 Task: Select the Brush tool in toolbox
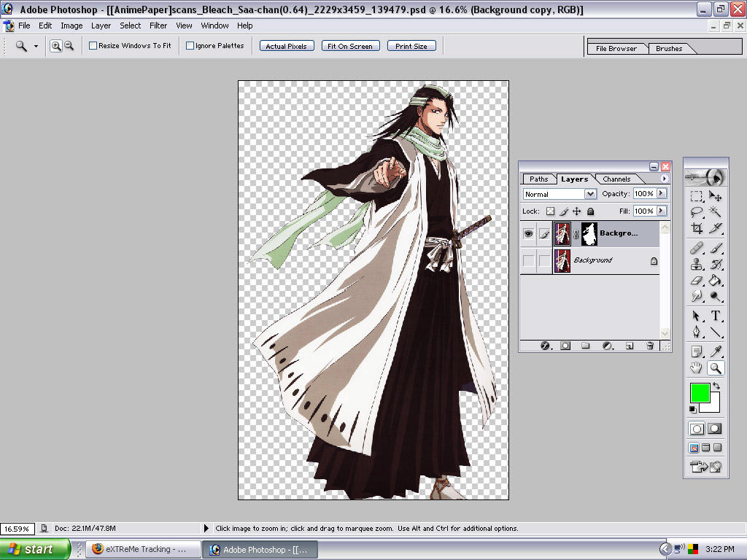(715, 248)
